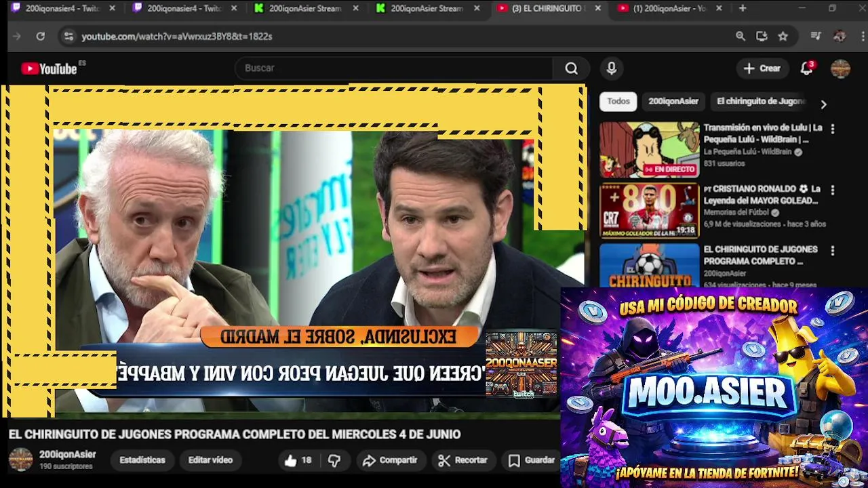Select El chiringuito de Jugones chip
Image resolution: width=868 pixels, height=488 pixels.
tap(760, 102)
